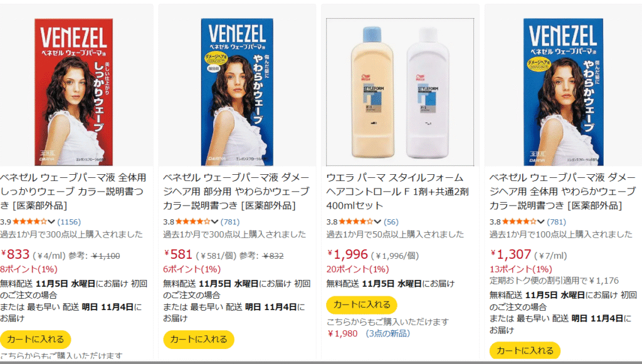Open the Wella Styleform bottles product image

[x=400, y=91]
